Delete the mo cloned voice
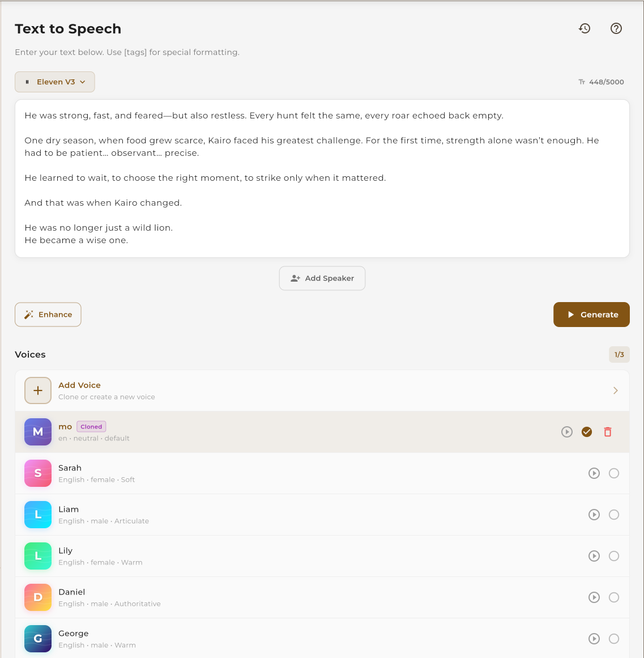 (x=608, y=431)
